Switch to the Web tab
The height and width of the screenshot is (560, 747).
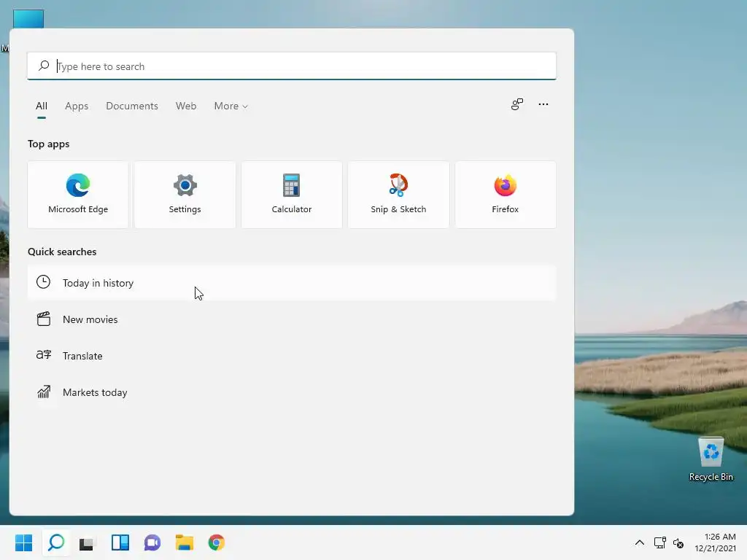pos(186,106)
